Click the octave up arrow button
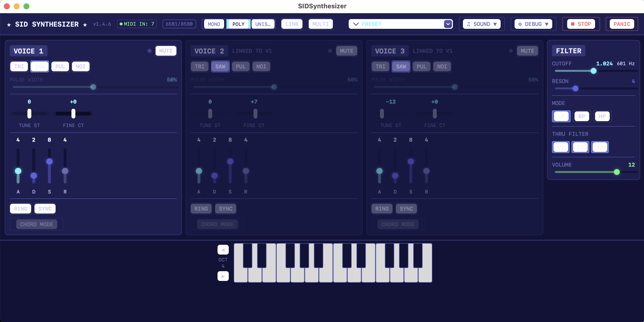Screen dimensions: 644x322 coord(223,276)
